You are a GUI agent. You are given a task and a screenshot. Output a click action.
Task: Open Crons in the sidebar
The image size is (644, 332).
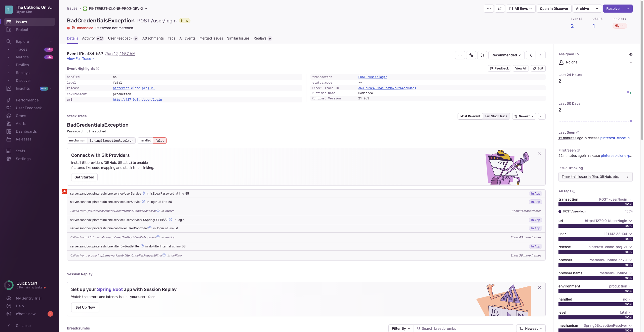coord(21,116)
